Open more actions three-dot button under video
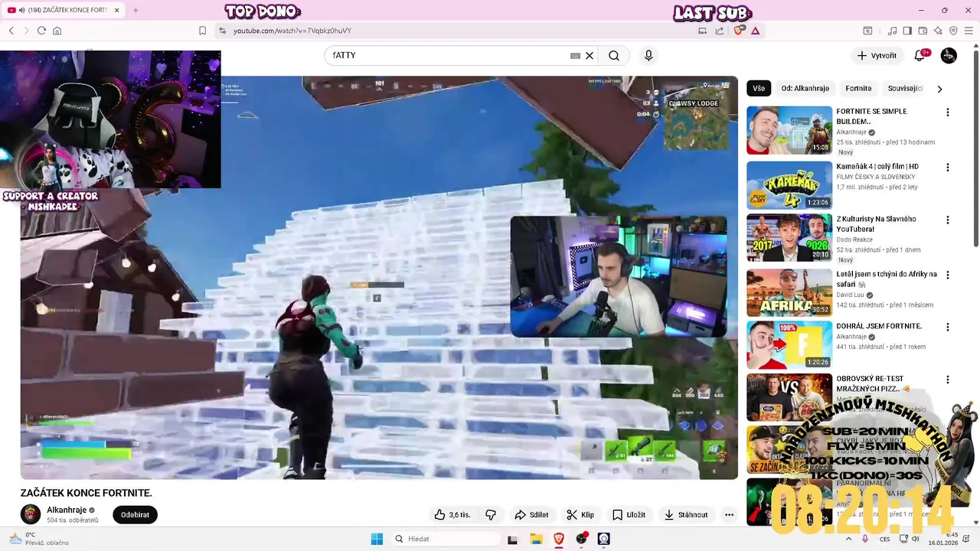980x551 pixels. pos(729,515)
